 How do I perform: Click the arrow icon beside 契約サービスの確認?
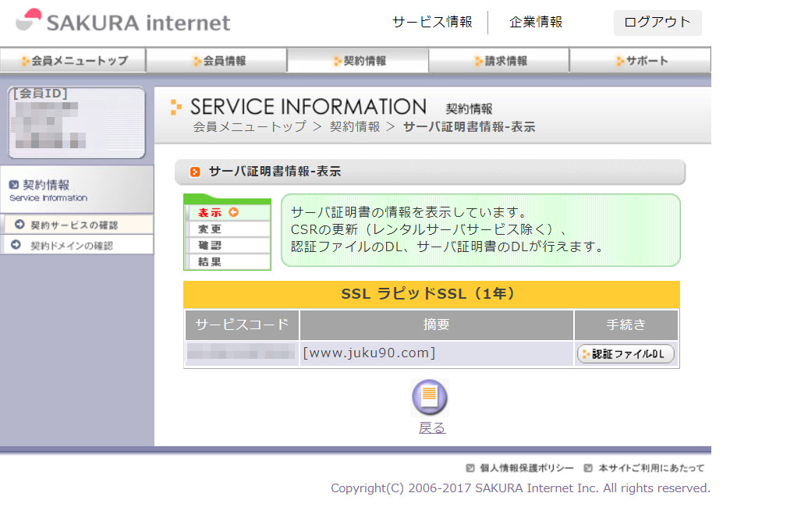tap(19, 225)
